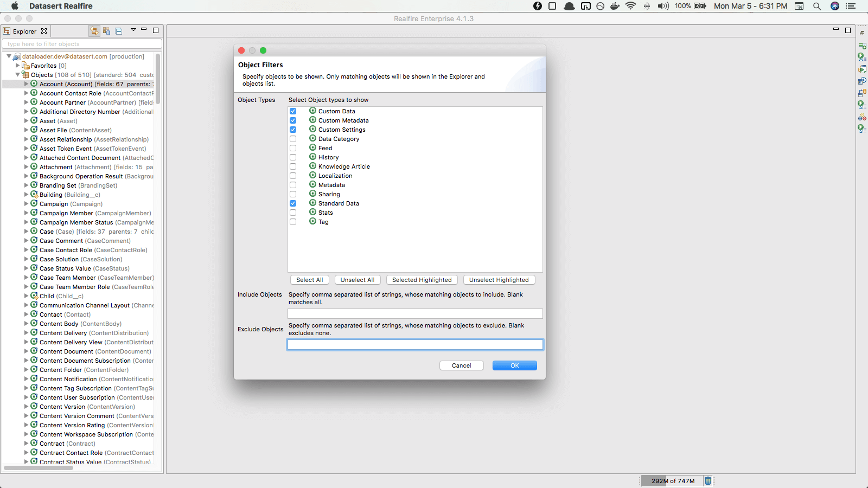Click the volume icon in the menu bar

663,6
